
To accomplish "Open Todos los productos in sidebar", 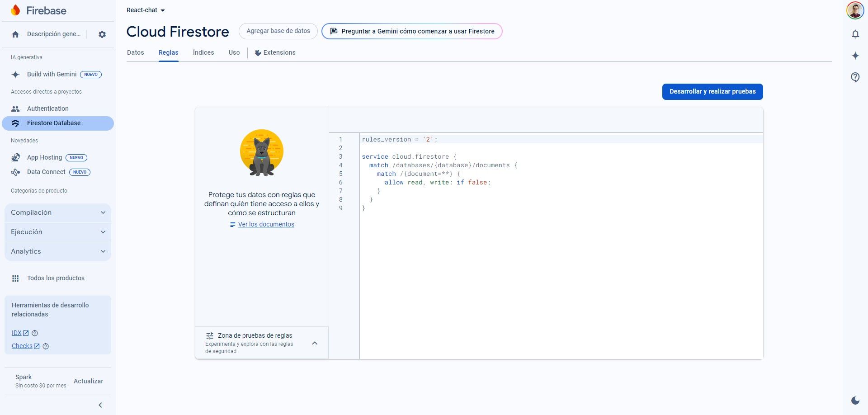I will 58,278.
